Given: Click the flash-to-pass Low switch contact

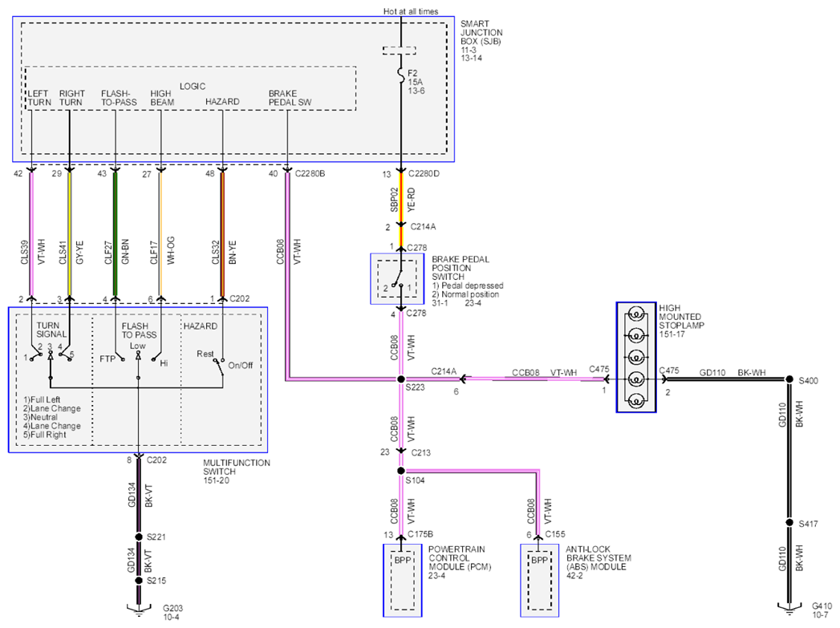Looking at the screenshot, I should click(138, 355).
